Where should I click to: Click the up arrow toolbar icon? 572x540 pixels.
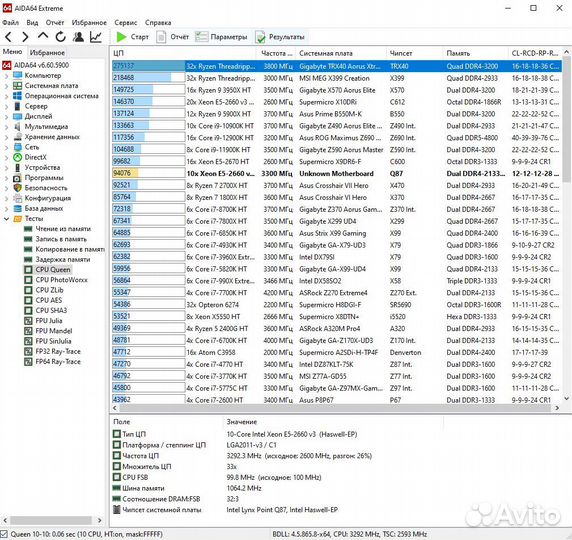click(43, 36)
